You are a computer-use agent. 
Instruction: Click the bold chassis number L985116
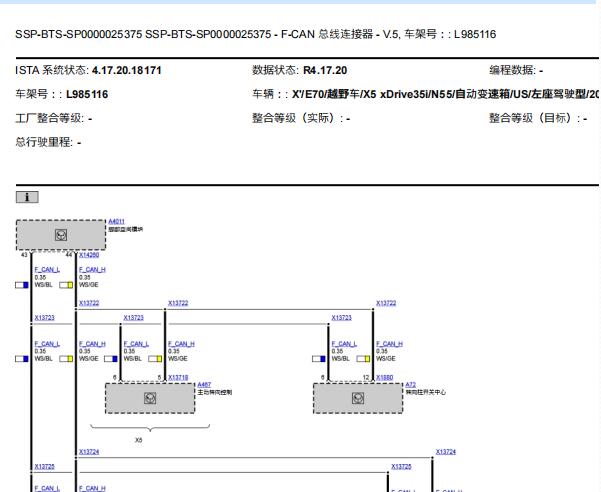click(x=87, y=94)
